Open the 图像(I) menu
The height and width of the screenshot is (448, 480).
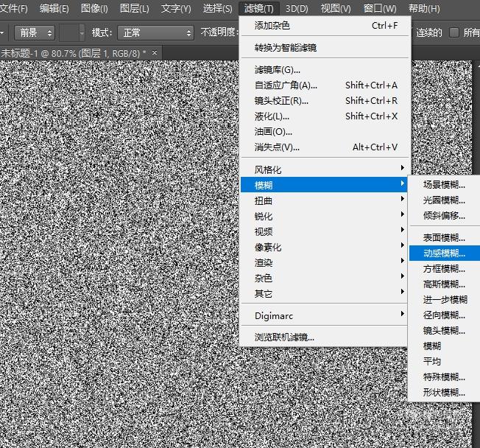coord(94,8)
